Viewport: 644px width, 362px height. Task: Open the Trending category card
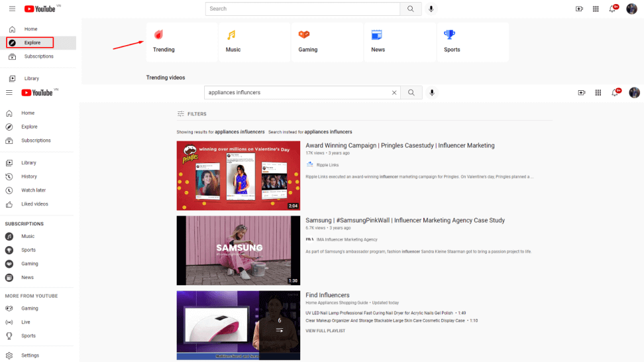(x=182, y=42)
